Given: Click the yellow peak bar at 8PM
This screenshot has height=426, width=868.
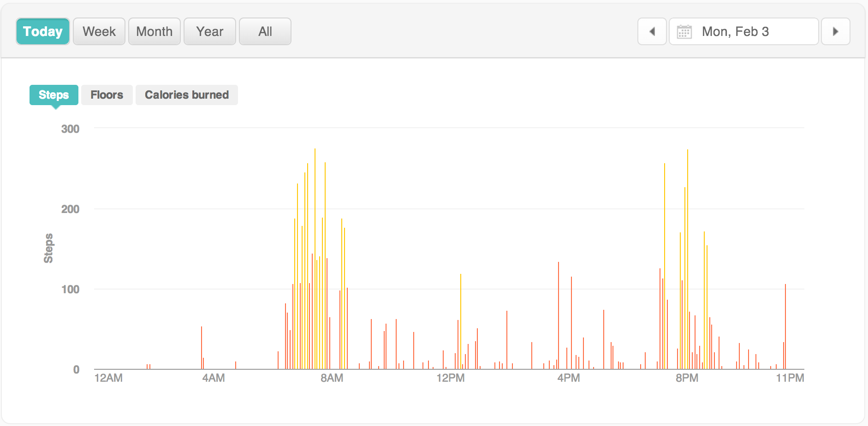Looking at the screenshot, I should (x=688, y=259).
